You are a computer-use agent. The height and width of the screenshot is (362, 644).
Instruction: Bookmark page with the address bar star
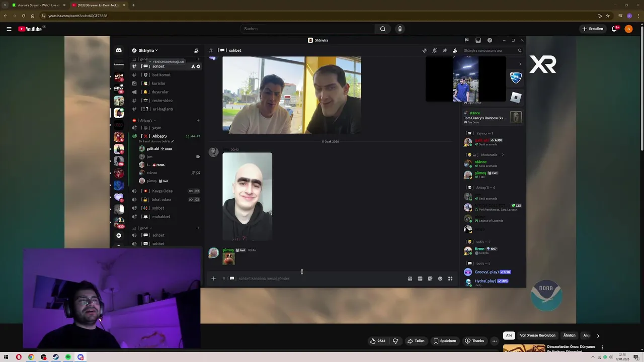coord(608,16)
